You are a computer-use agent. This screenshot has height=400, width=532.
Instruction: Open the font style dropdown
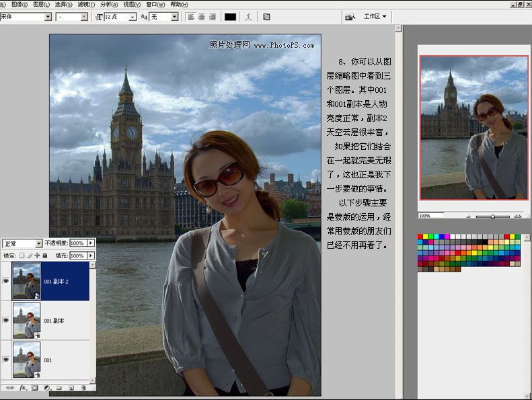click(84, 17)
